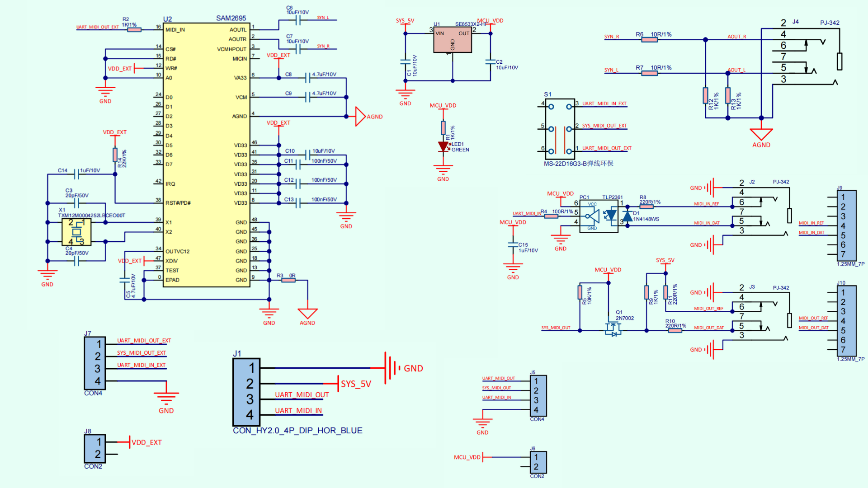Screen dimensions: 868x488
Task: Click the AGND triangle beside U2 pin 4
Action: pyautogui.click(x=360, y=117)
